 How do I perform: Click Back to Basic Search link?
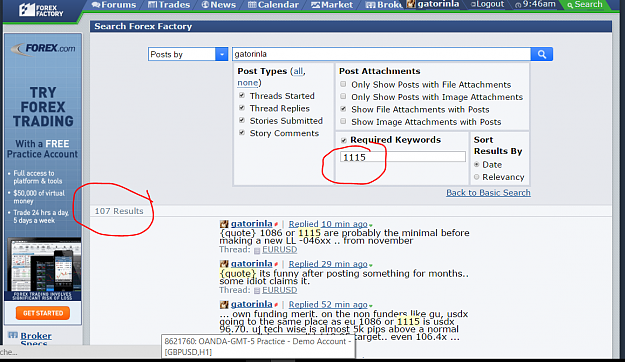click(488, 193)
